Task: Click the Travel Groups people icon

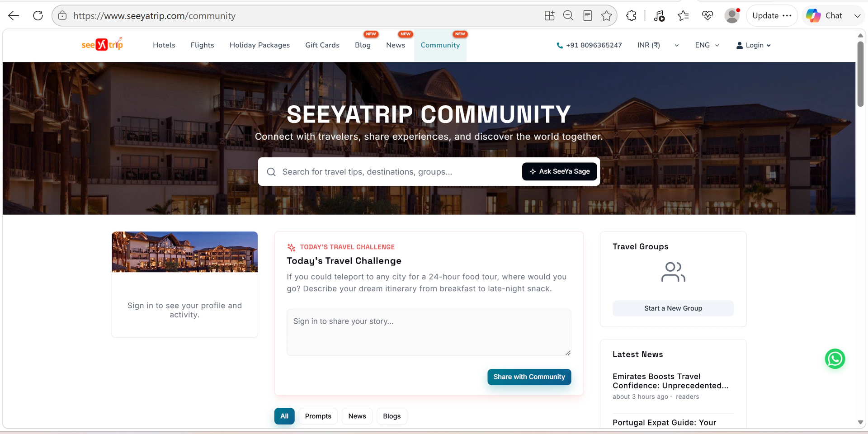Action: click(x=673, y=272)
